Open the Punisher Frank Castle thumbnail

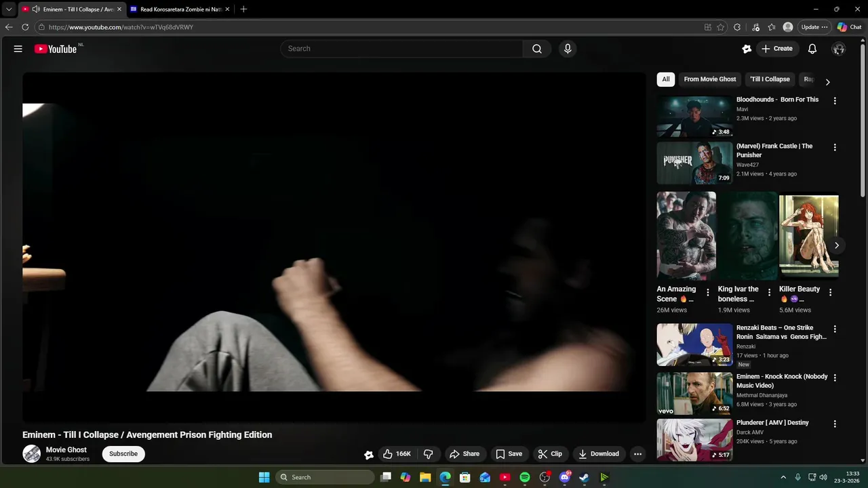pyautogui.click(x=694, y=163)
